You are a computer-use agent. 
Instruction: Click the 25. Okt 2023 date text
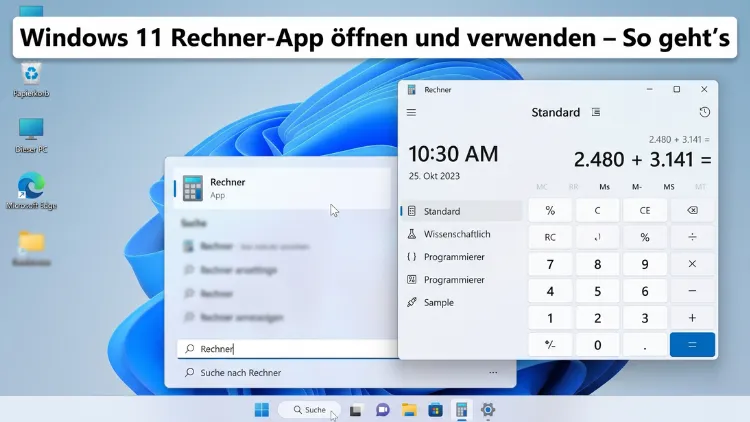[434, 176]
